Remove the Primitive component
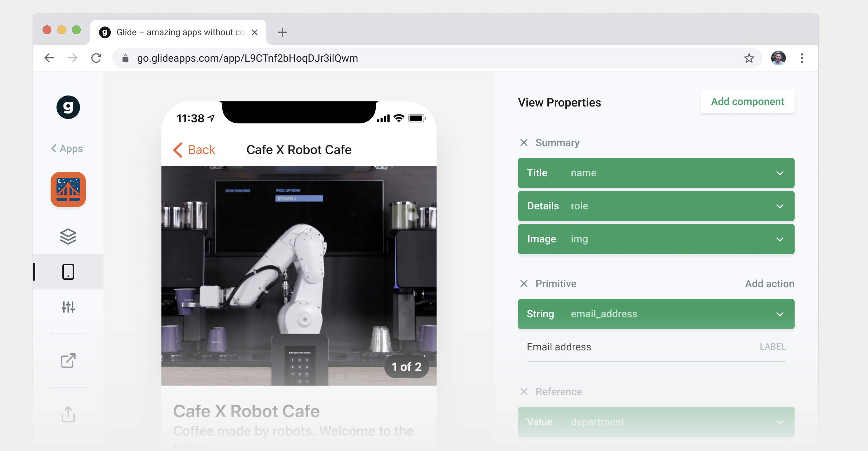This screenshot has height=451, width=868. 524,284
